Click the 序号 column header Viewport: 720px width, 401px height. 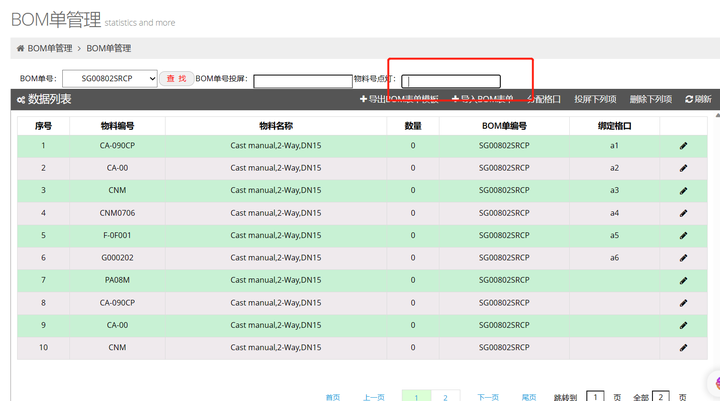pyautogui.click(x=43, y=126)
